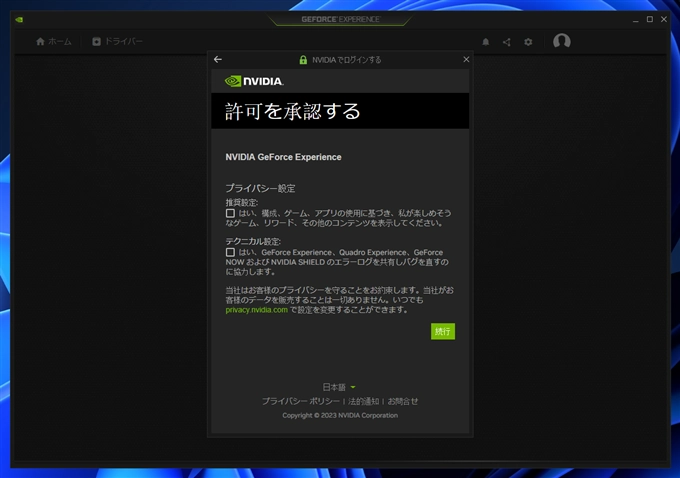Close the NVIDIA login dialog
The height and width of the screenshot is (478, 680).
click(466, 59)
